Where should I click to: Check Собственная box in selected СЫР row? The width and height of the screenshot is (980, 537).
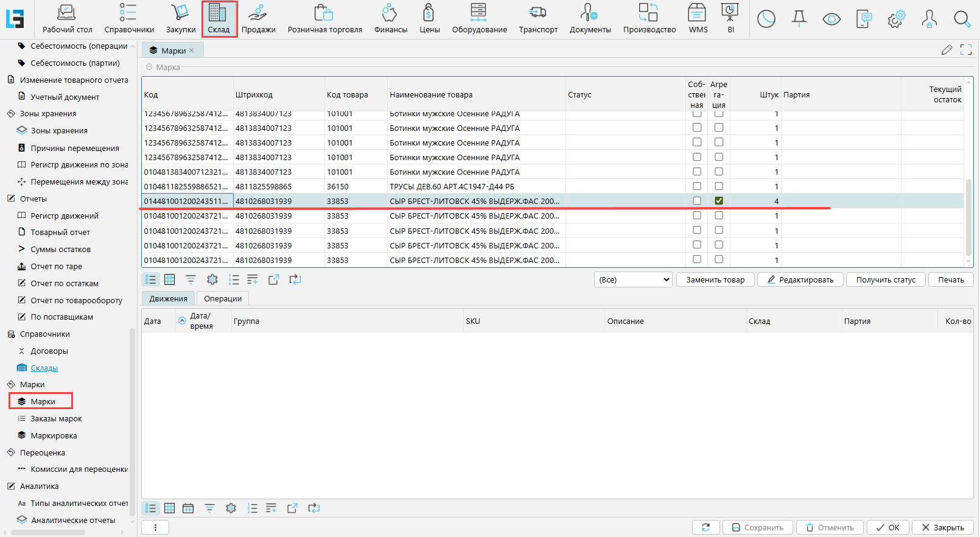[697, 201]
